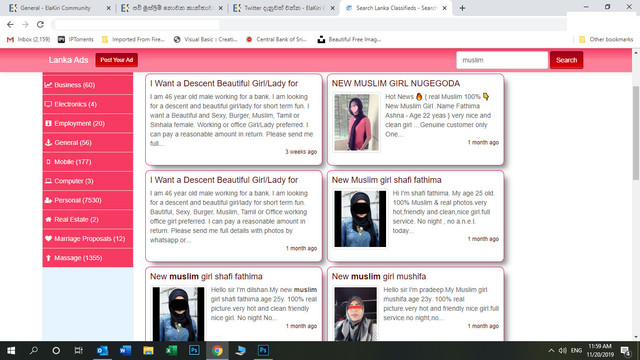Open the Electronics (4) category
The image size is (640, 360).
[88, 104]
